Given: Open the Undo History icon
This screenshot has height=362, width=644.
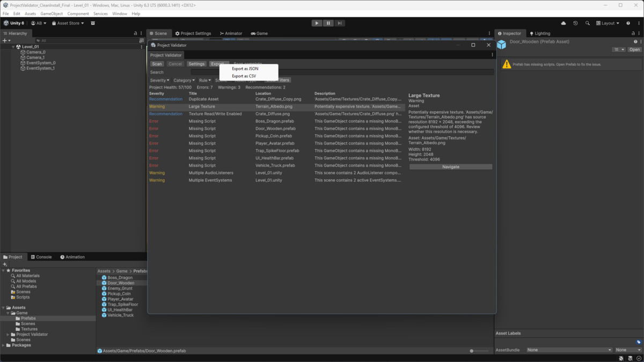Looking at the screenshot, I should coord(575,23).
